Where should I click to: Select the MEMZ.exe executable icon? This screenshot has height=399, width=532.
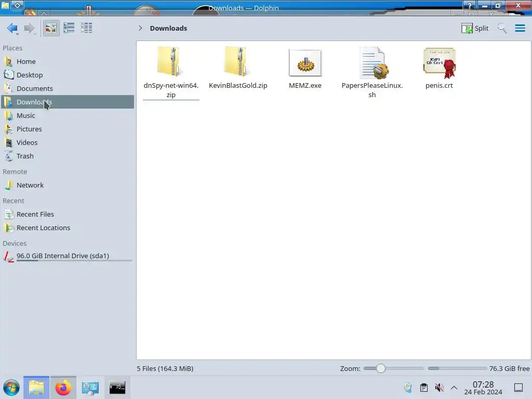[305, 63]
